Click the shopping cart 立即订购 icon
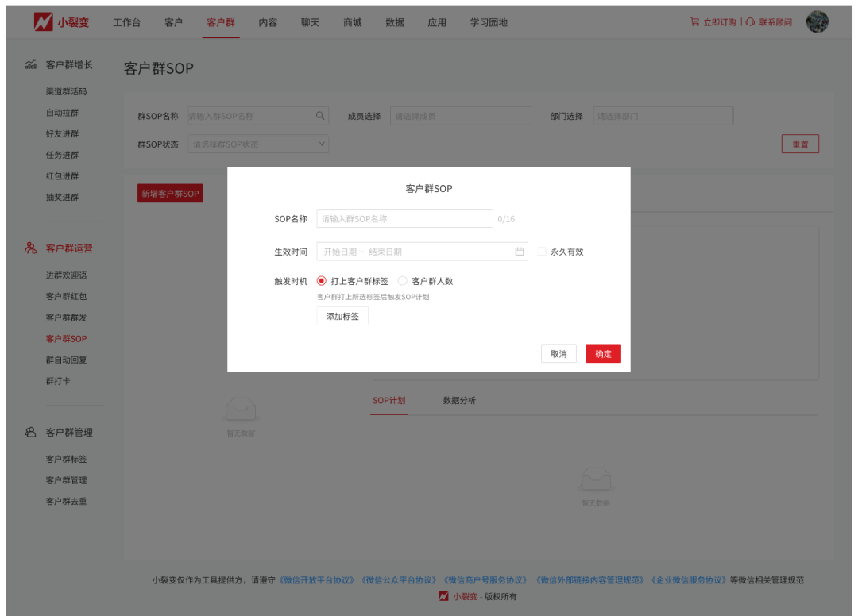This screenshot has height=616, width=858. pos(694,22)
